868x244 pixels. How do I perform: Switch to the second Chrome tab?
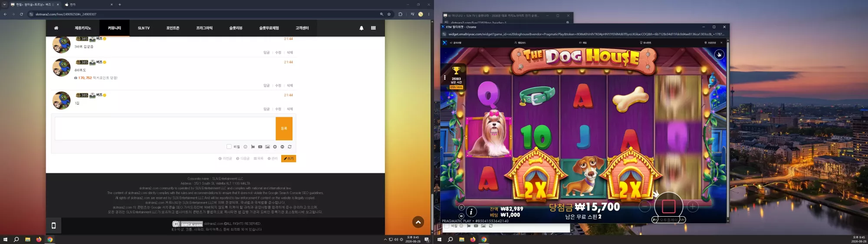[88, 4]
